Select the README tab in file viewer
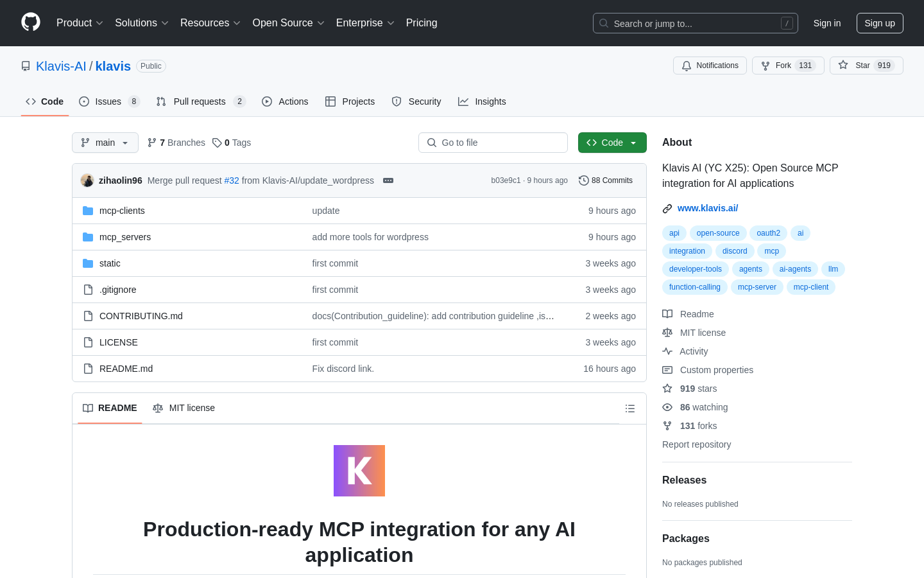This screenshot has height=578, width=924. tap(110, 408)
